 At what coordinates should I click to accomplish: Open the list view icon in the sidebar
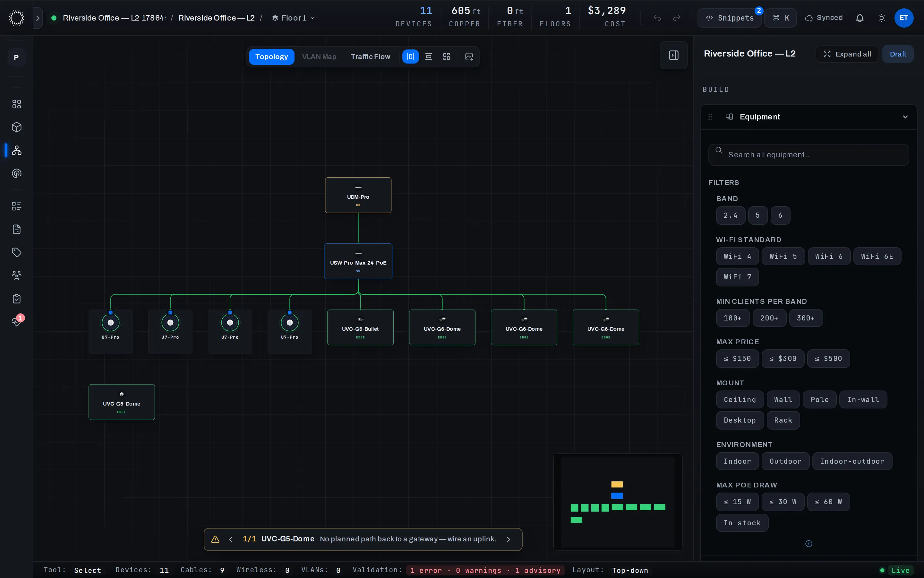coord(16,206)
